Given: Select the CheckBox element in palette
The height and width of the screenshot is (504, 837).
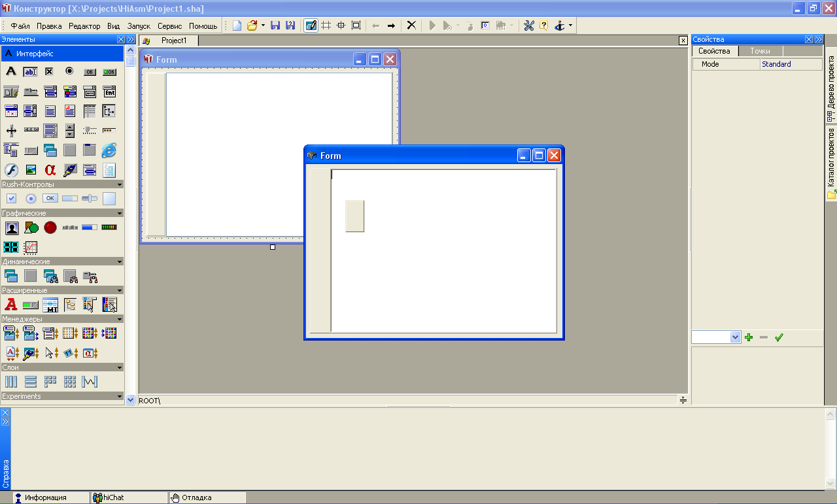Looking at the screenshot, I should coord(49,71).
